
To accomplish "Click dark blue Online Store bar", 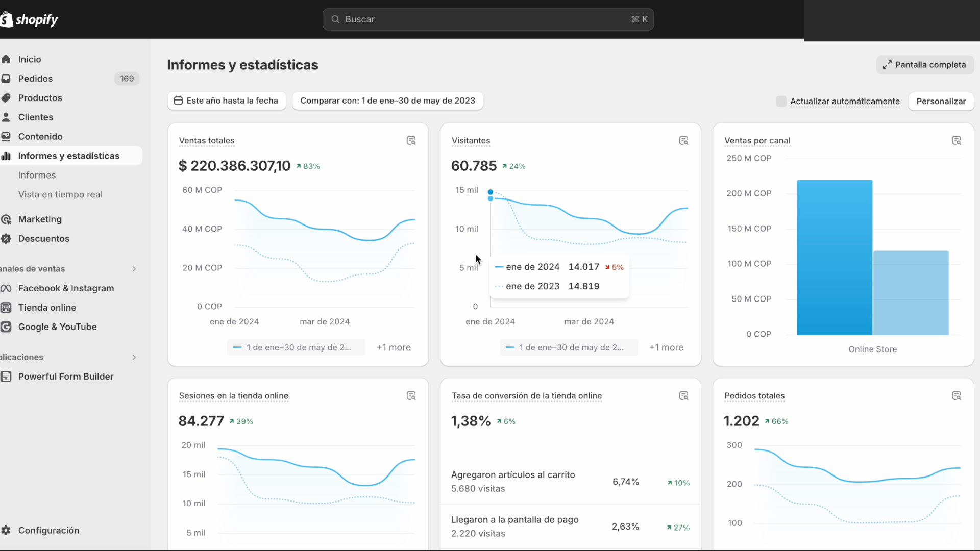I will point(835,258).
